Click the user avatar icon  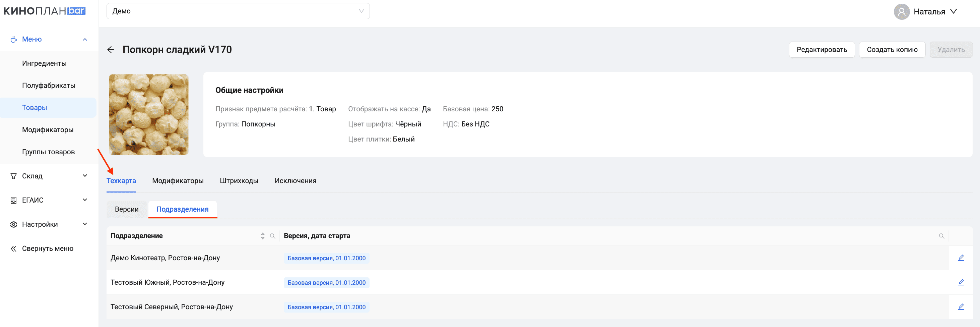tap(901, 11)
